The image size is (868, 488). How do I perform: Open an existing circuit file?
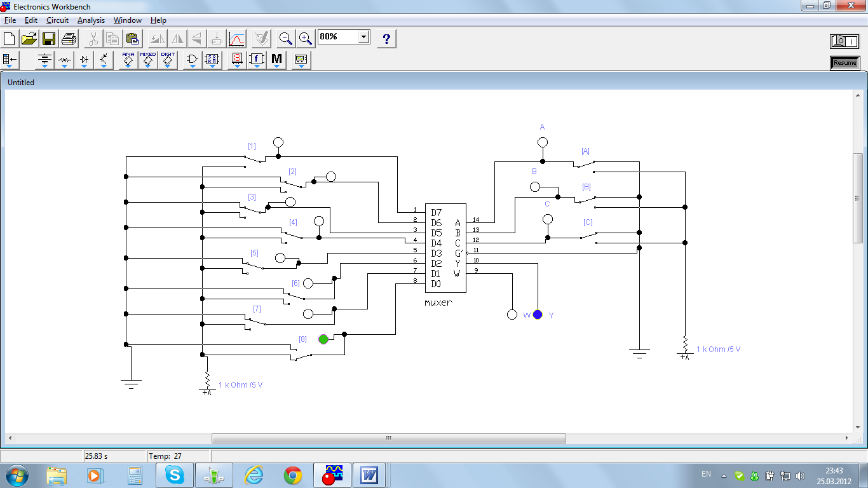coord(29,39)
